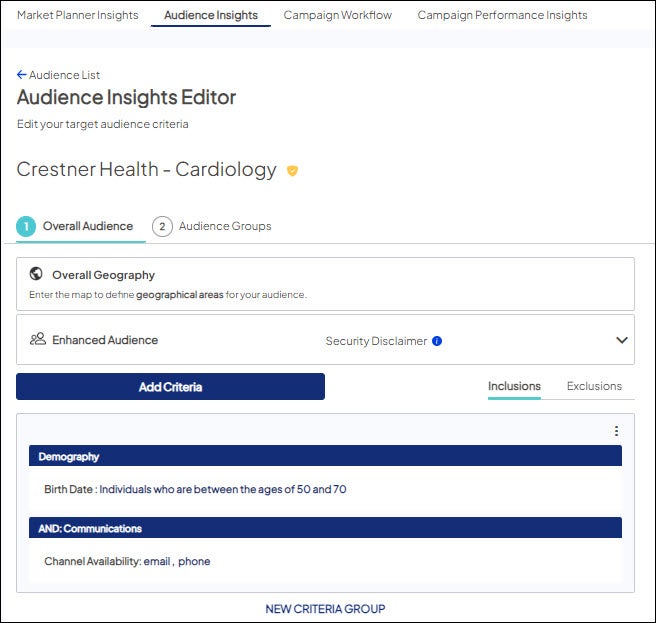The height and width of the screenshot is (623, 656).
Task: Open the Campaign Workflow tab
Action: (x=337, y=15)
